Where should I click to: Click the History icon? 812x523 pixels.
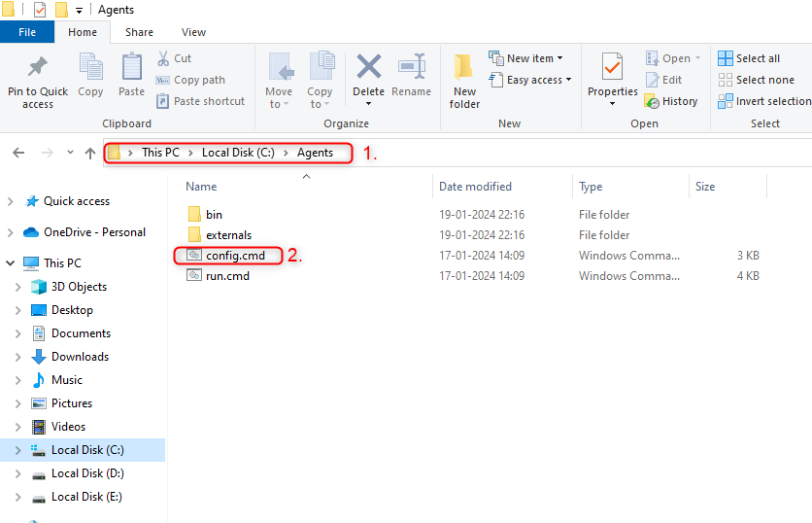click(x=652, y=101)
